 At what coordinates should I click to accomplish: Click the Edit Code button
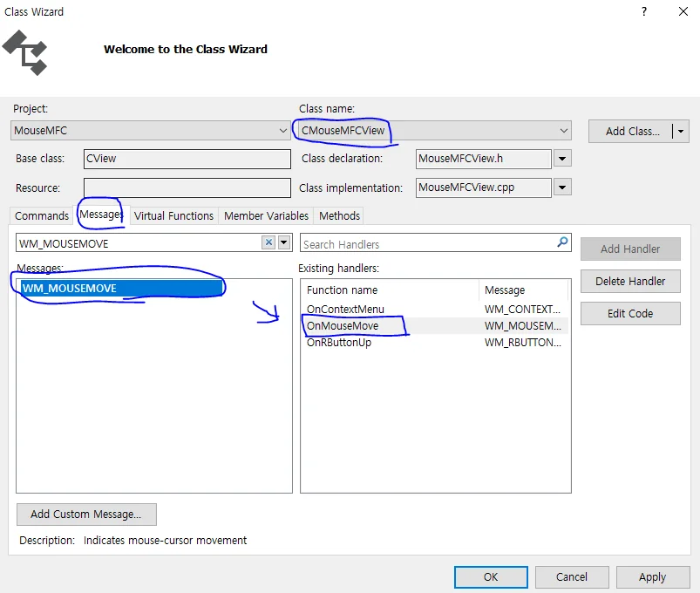630,313
